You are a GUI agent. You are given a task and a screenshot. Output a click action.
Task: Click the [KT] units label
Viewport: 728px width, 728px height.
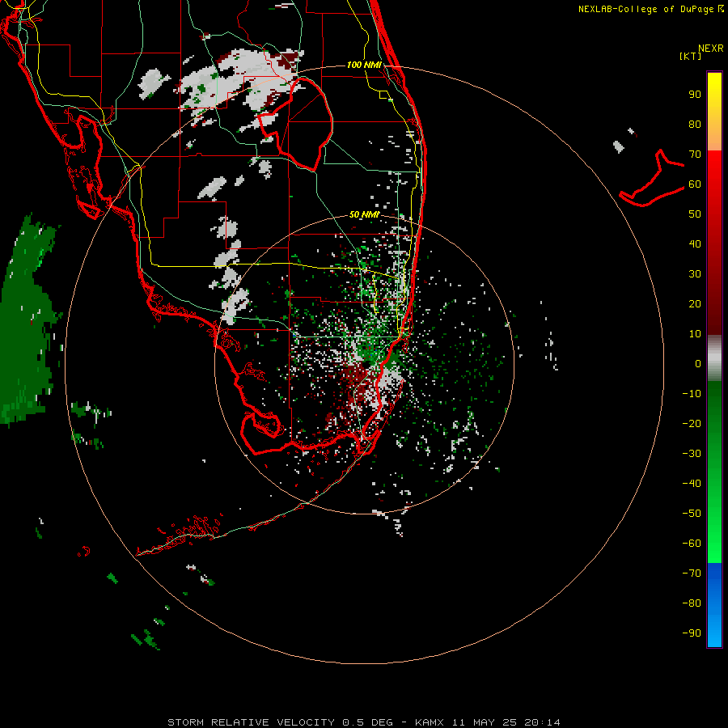pos(691,56)
